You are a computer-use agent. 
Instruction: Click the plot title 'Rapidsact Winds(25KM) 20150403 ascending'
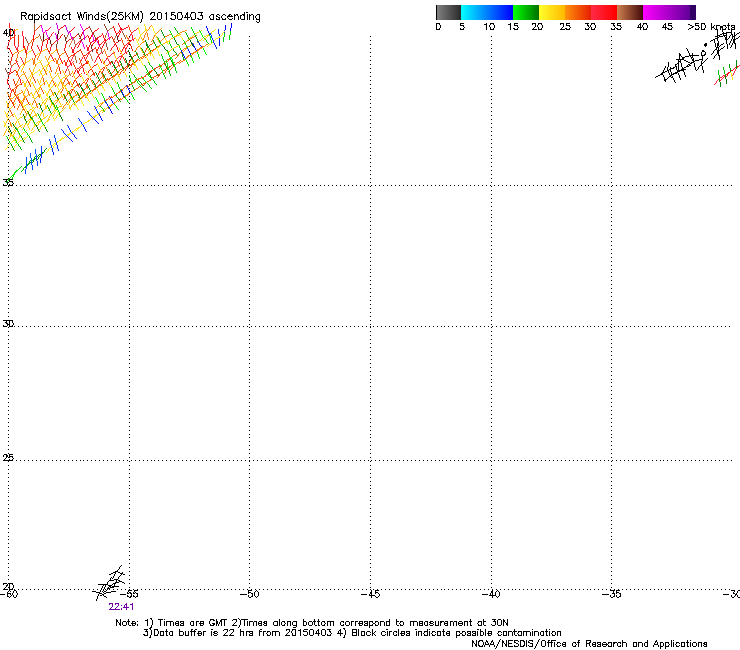click(140, 16)
